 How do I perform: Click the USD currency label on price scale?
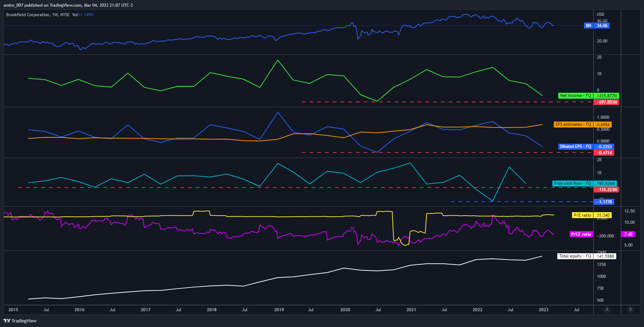600,14
